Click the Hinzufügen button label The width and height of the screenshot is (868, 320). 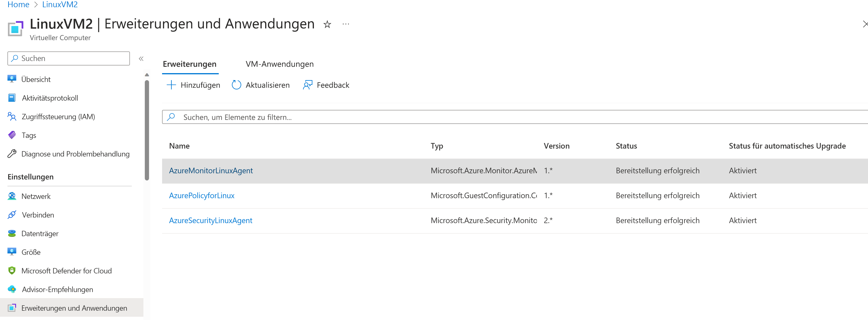pos(200,85)
